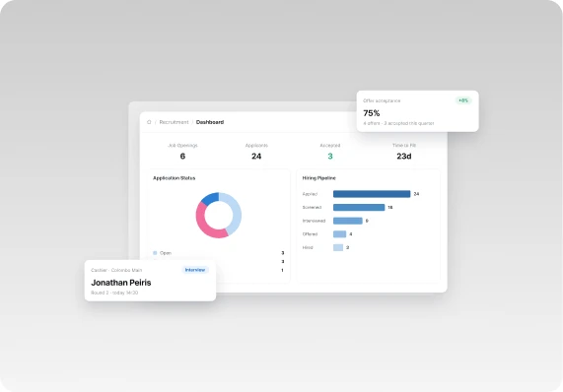
Task: Click the Offered row label
Action: point(310,233)
